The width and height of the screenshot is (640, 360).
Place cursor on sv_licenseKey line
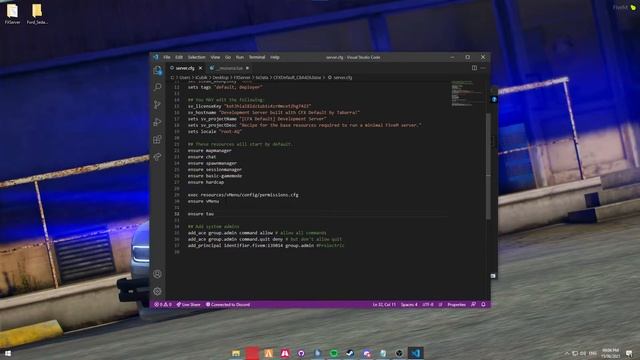249,106
